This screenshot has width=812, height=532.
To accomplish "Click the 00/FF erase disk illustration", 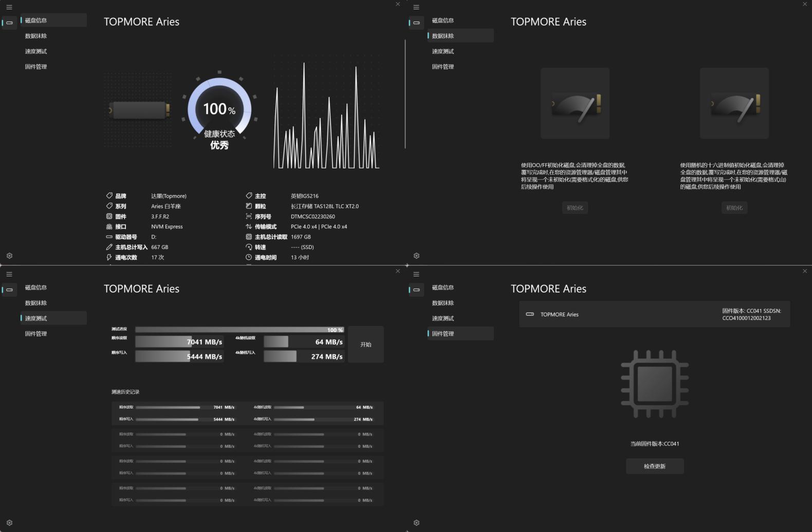I will pyautogui.click(x=575, y=103).
